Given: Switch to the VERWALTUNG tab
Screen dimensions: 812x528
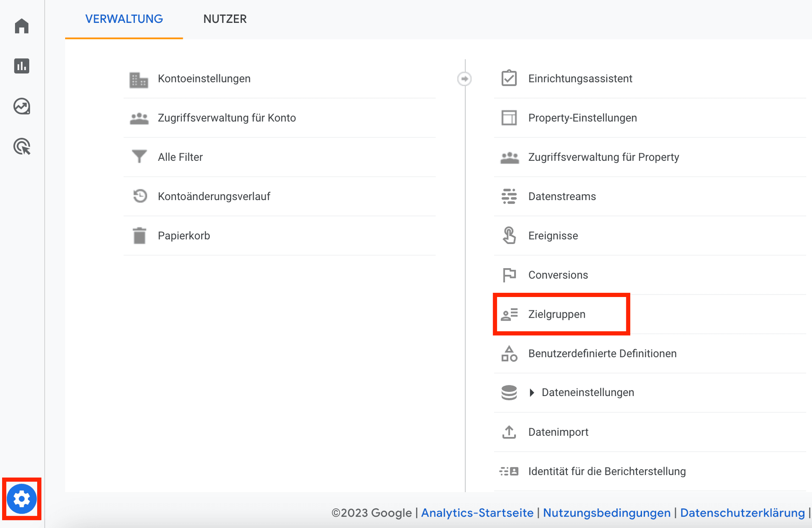Looking at the screenshot, I should point(124,19).
